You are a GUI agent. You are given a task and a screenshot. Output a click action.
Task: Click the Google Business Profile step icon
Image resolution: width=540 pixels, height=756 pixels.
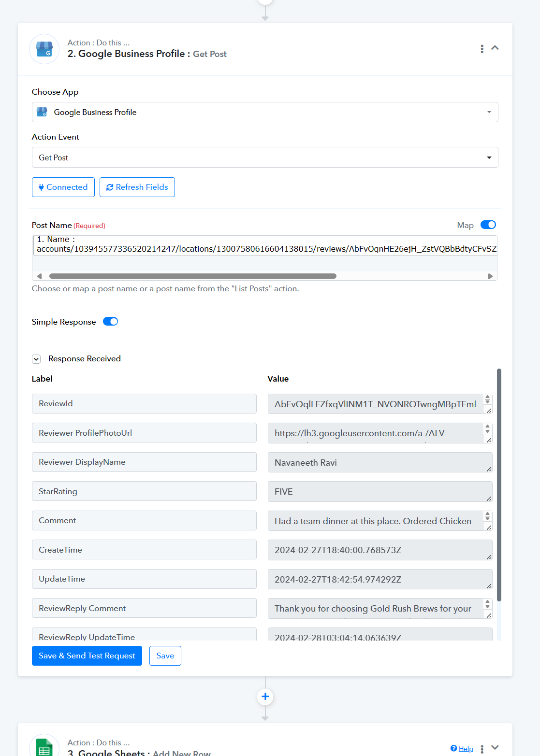coord(44,49)
